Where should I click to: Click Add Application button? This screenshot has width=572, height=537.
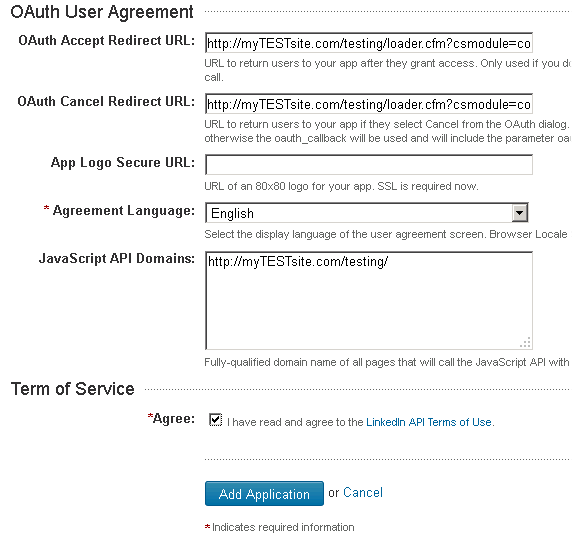click(264, 494)
